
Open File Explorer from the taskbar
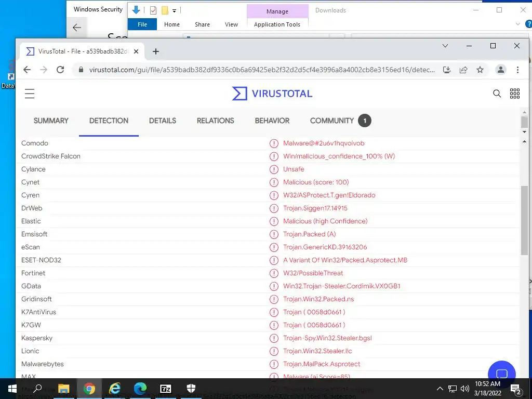coord(63,389)
